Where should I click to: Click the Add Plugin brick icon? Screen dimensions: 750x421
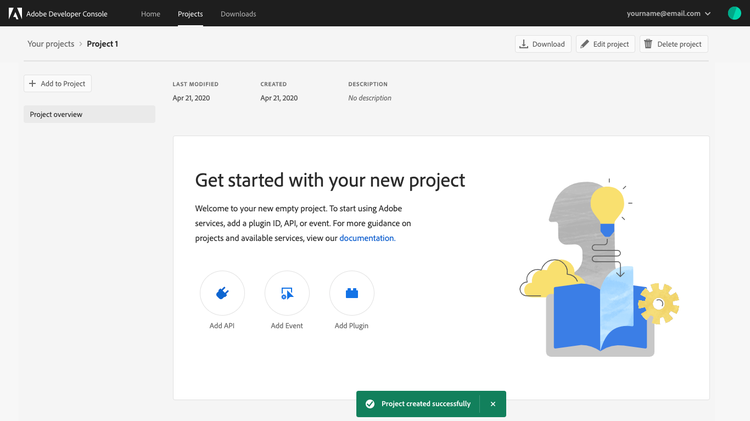click(x=352, y=293)
